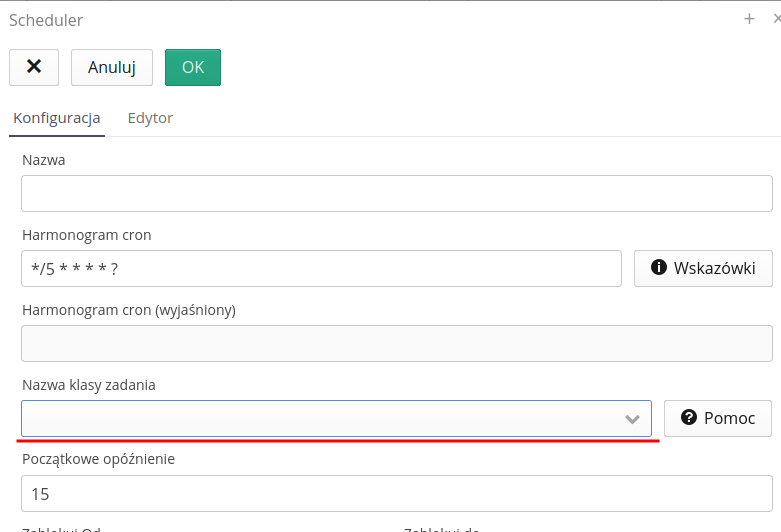Click the info icon on Wskazówki button
781x532 pixels.
pyautogui.click(x=659, y=268)
